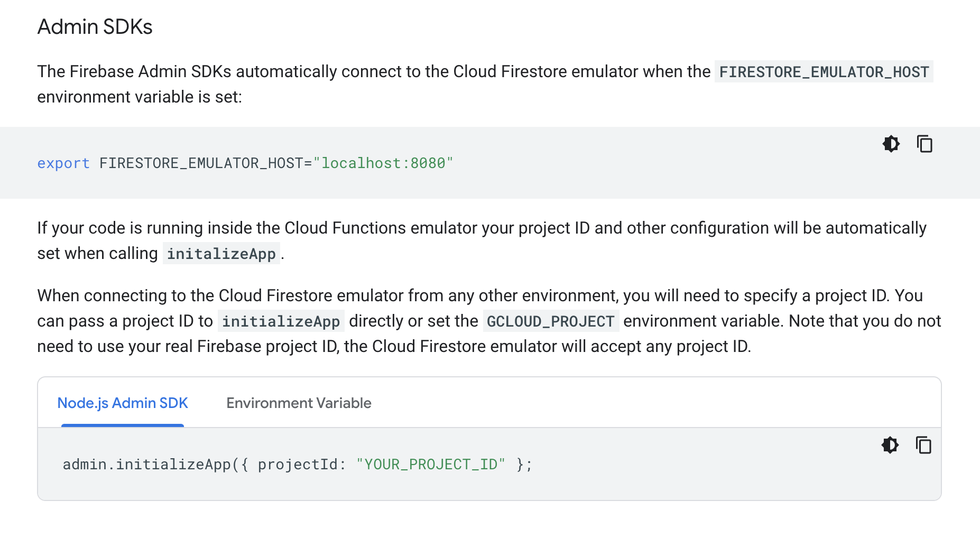Click the projectId: key in code block

[x=302, y=465]
